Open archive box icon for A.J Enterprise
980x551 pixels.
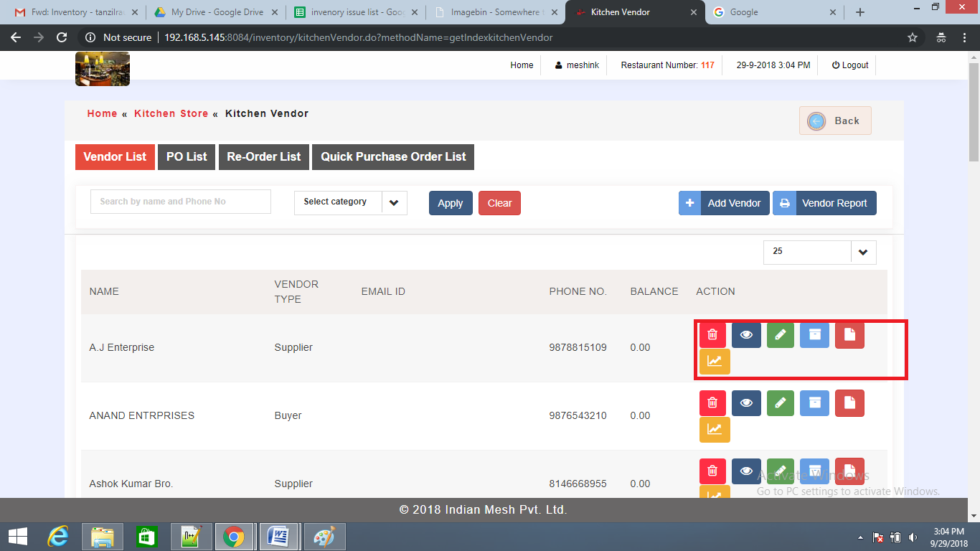pos(814,335)
